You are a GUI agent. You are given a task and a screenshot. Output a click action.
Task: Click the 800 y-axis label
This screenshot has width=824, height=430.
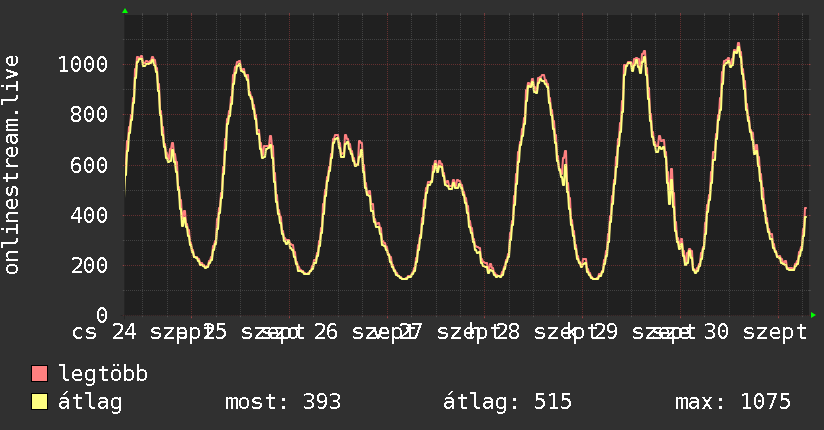click(x=89, y=115)
